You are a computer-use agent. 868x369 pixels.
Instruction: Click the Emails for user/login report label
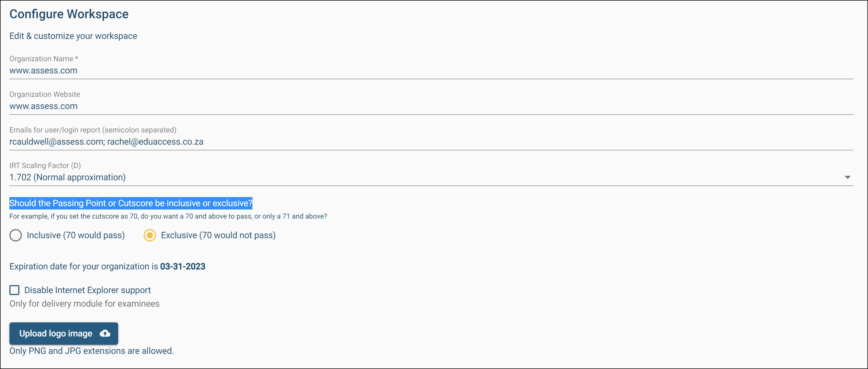point(93,130)
